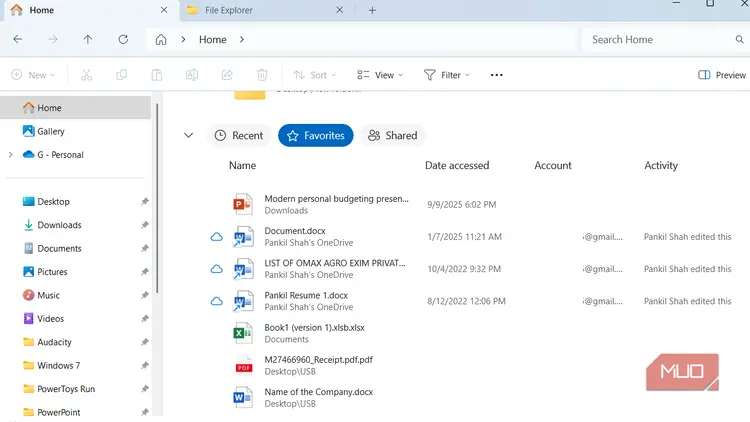Go up one folder level
The width and height of the screenshot is (750, 422).
[x=88, y=39]
